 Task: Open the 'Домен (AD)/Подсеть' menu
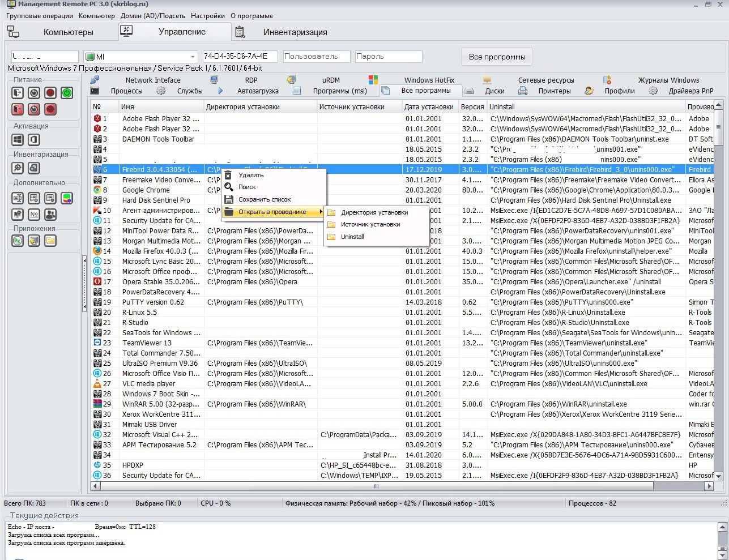(x=153, y=16)
